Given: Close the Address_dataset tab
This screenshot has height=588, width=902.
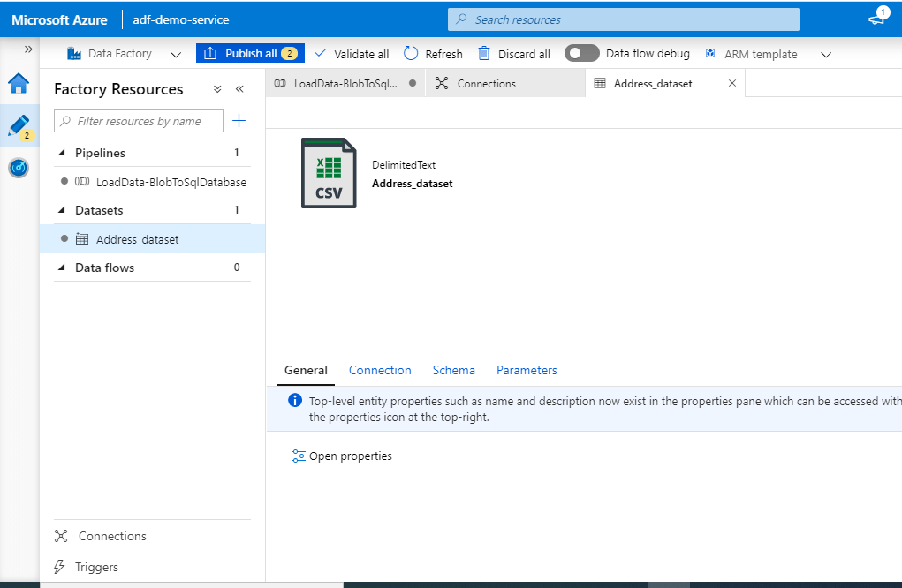Looking at the screenshot, I should [732, 83].
